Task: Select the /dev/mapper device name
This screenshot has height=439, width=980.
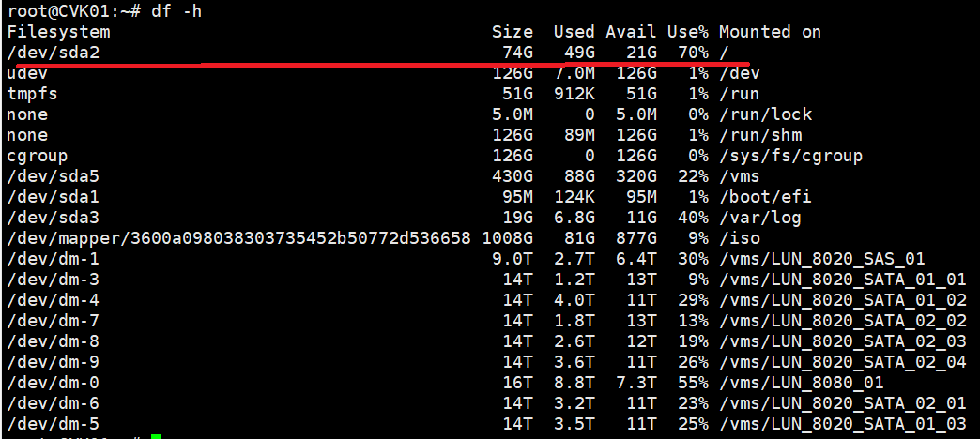Action: pyautogui.click(x=238, y=238)
